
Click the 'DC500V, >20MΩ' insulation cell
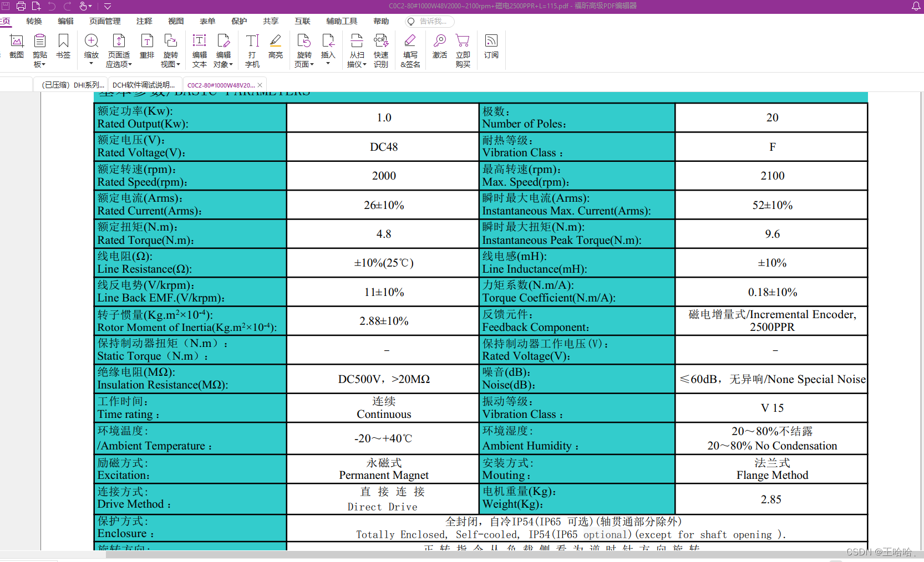click(x=384, y=379)
